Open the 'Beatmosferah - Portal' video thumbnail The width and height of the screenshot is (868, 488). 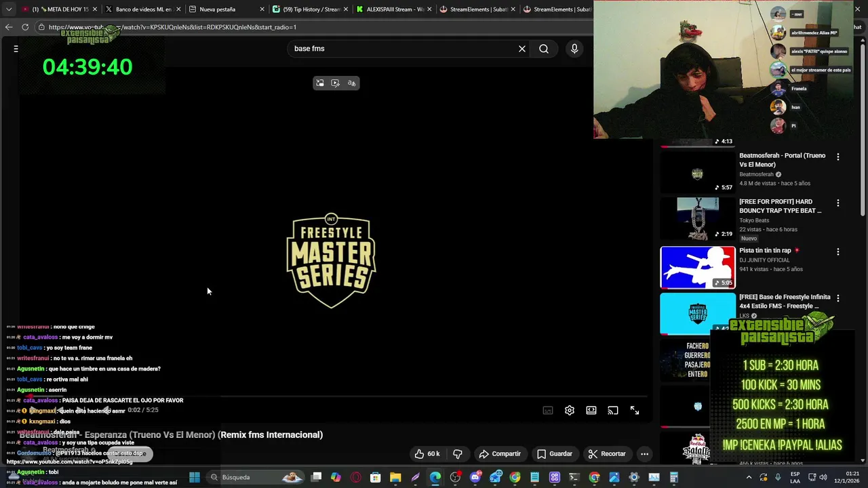point(698,172)
